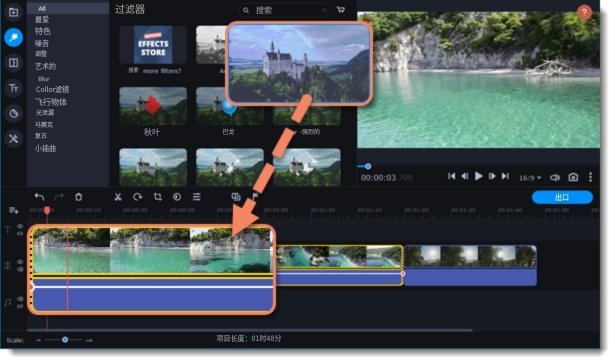This screenshot has height=364, width=615.
Task: Select the All filter category
Action: pyautogui.click(x=68, y=8)
